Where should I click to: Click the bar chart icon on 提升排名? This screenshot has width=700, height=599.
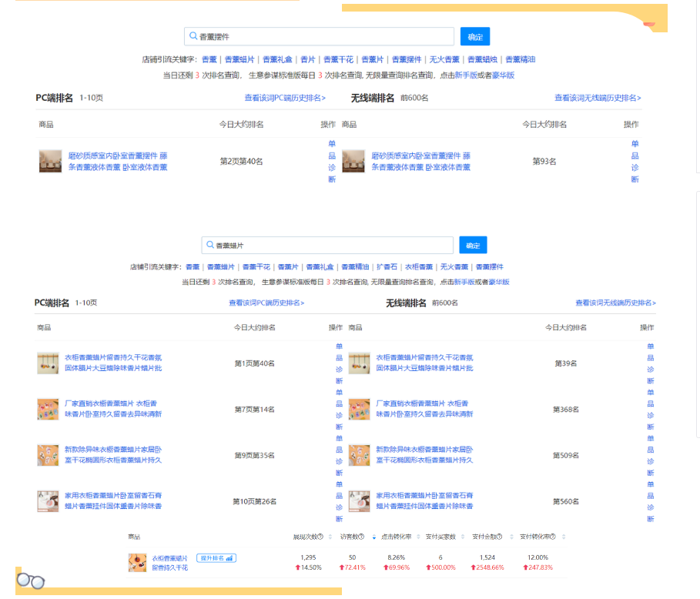(x=230, y=558)
